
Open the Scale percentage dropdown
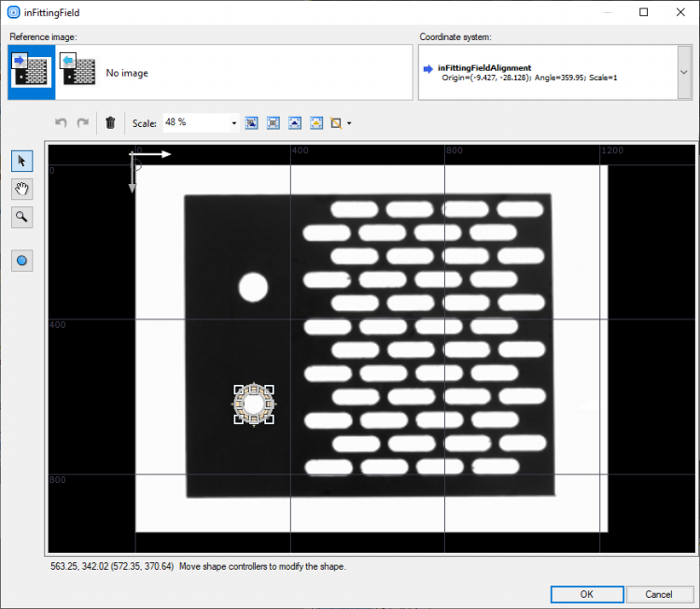(x=233, y=122)
